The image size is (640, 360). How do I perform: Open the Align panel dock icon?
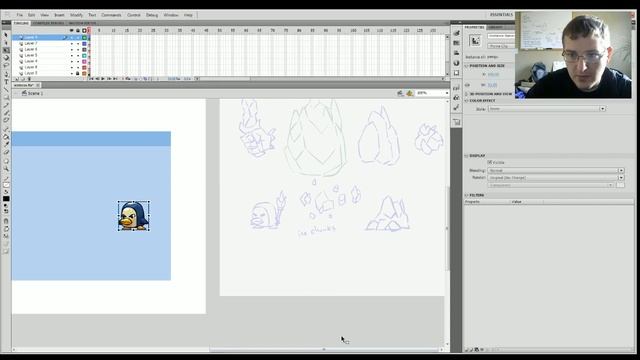point(456,53)
